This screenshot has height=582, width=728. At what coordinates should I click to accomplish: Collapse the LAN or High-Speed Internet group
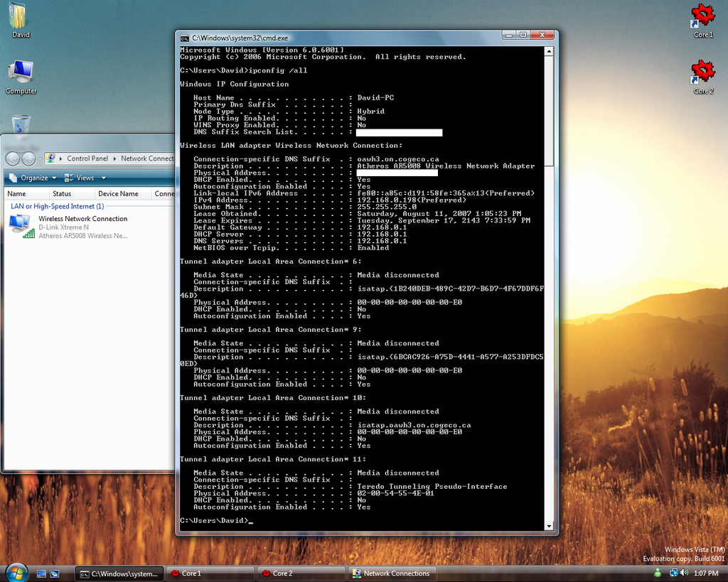(x=57, y=206)
